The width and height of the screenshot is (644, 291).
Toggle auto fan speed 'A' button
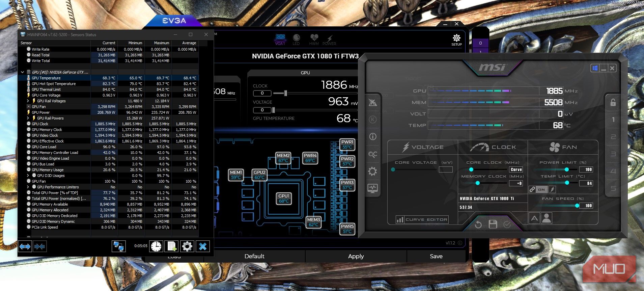534,218
